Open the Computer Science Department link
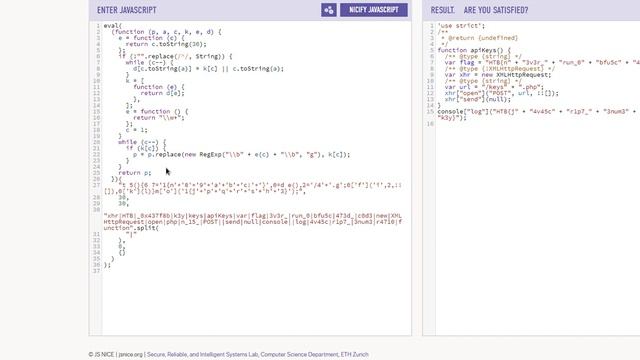Image resolution: width=640 pixels, height=360 pixels. (299, 354)
